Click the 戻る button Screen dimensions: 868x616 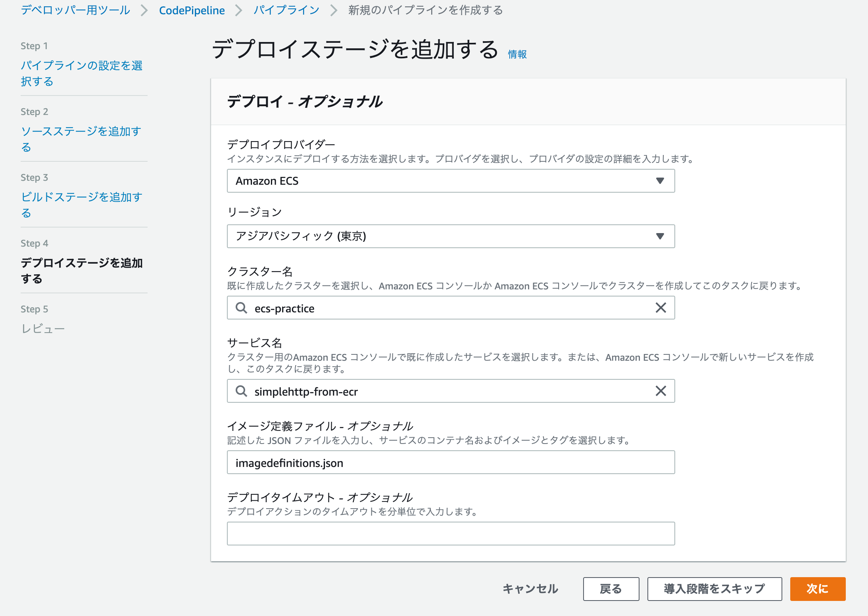pos(611,589)
